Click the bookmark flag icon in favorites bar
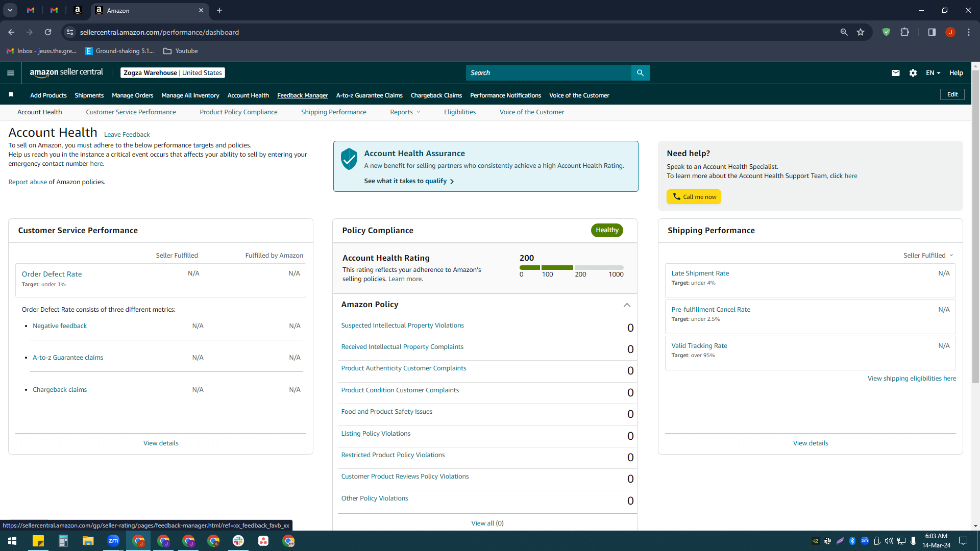Viewport: 980px width, 551px height. tap(11, 95)
